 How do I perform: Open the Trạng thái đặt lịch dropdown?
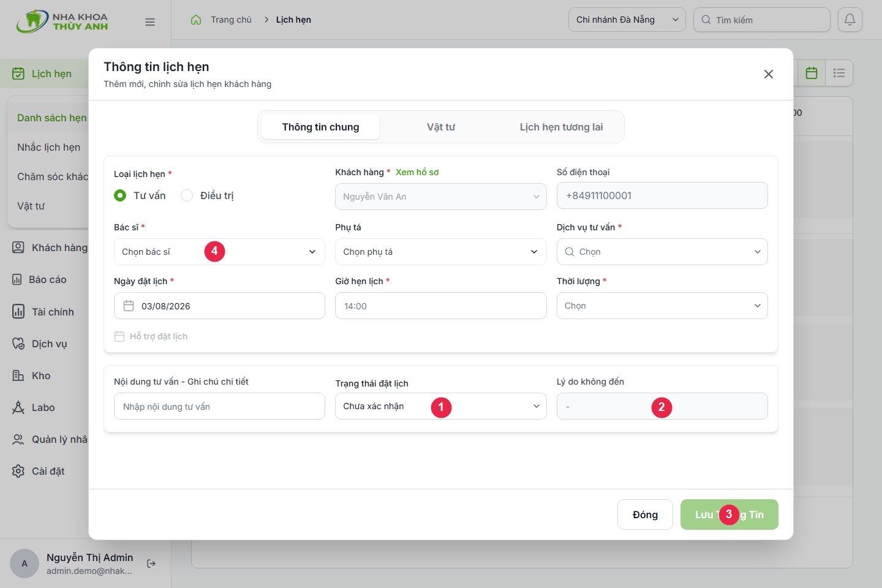click(x=440, y=406)
